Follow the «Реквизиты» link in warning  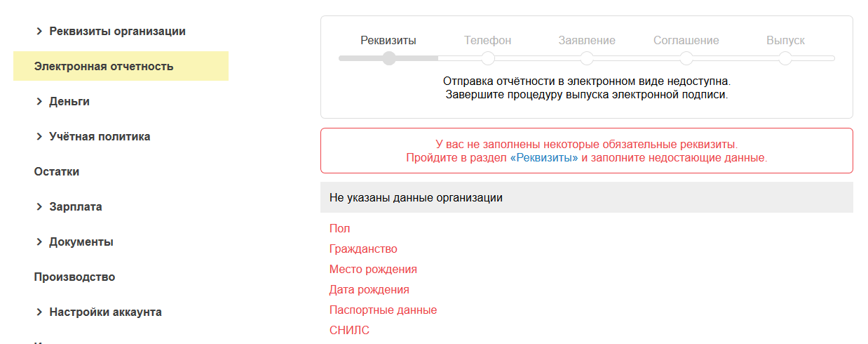pos(544,158)
